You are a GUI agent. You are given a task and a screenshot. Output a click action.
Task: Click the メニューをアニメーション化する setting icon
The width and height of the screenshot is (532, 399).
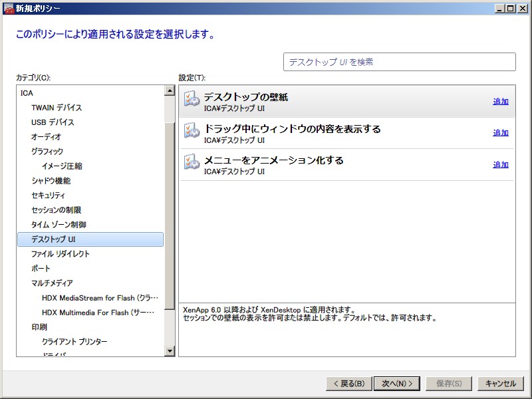point(192,162)
